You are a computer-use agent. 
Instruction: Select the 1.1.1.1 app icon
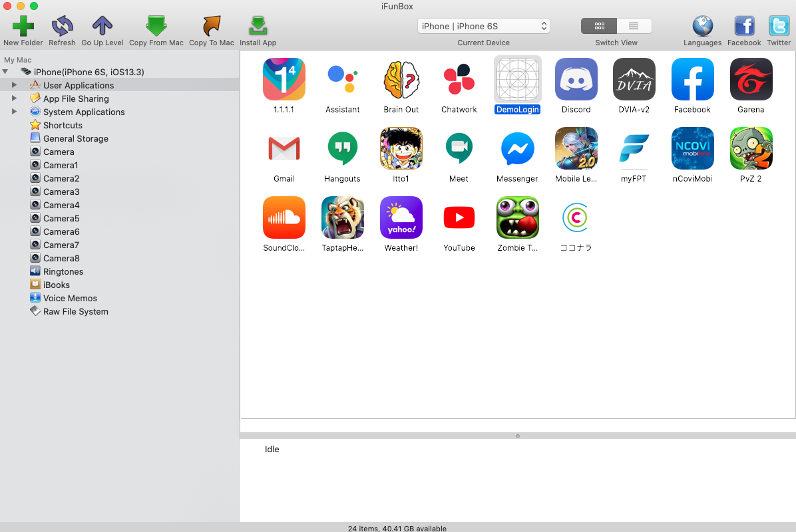click(284, 79)
